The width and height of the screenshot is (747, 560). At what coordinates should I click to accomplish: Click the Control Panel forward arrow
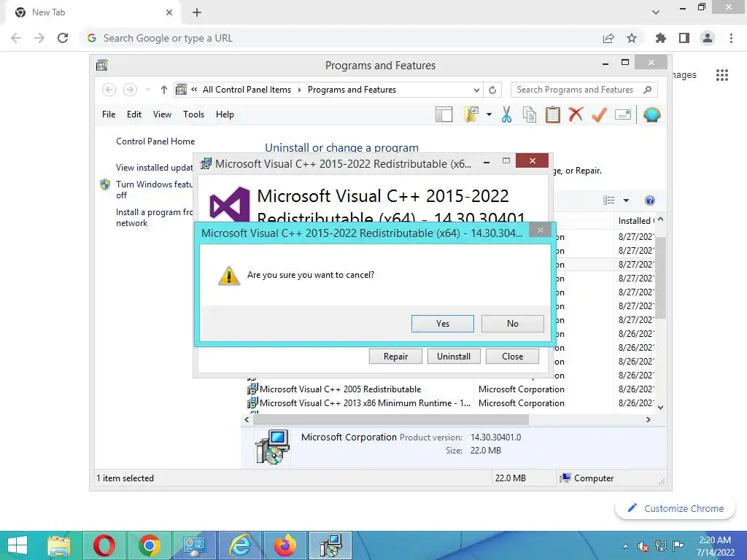coord(130,90)
